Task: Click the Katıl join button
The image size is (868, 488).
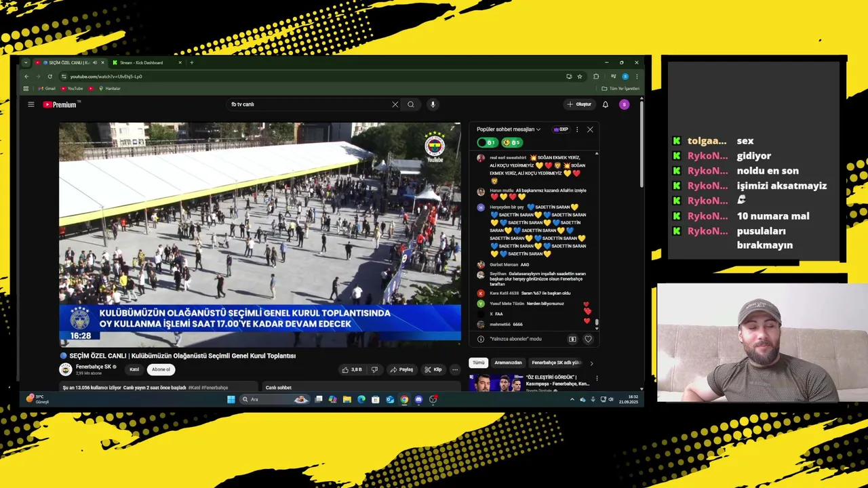Action: pos(134,369)
